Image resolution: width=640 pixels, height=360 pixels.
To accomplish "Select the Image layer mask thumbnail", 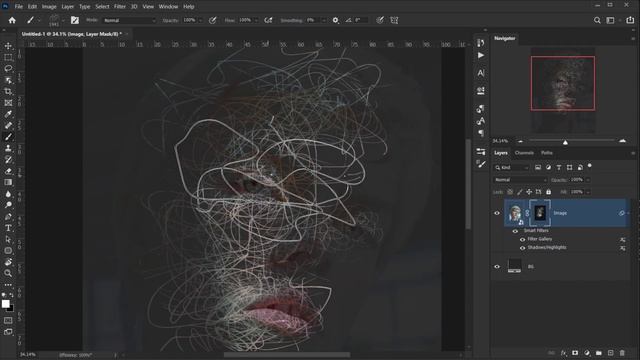I will click(540, 213).
